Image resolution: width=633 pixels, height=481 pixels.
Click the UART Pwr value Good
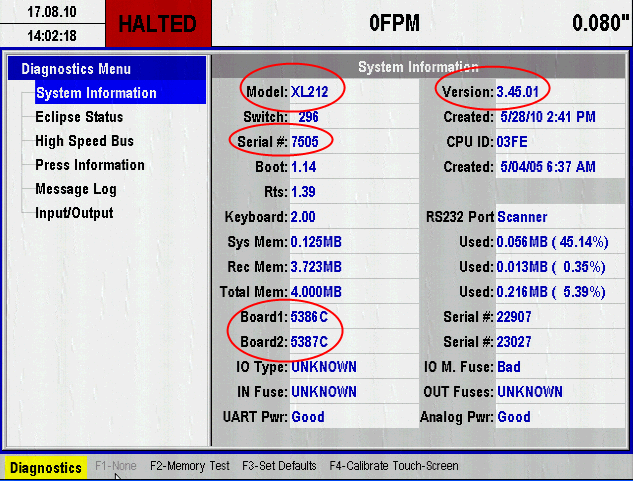308,417
